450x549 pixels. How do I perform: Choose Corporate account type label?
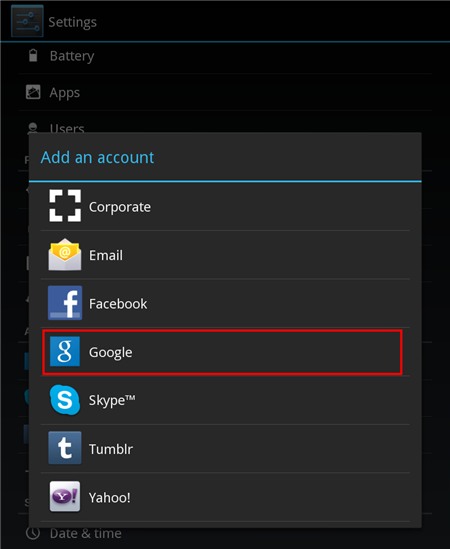click(x=120, y=207)
